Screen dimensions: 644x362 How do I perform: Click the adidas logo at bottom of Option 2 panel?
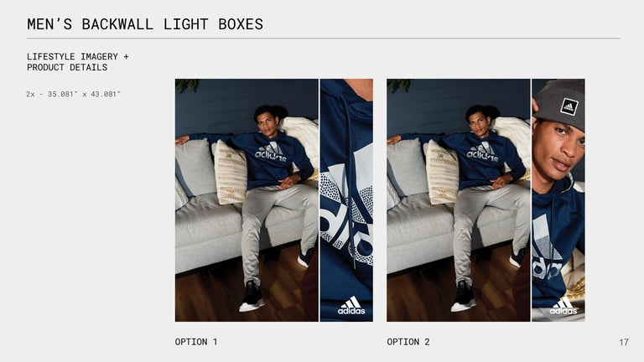[563, 306]
